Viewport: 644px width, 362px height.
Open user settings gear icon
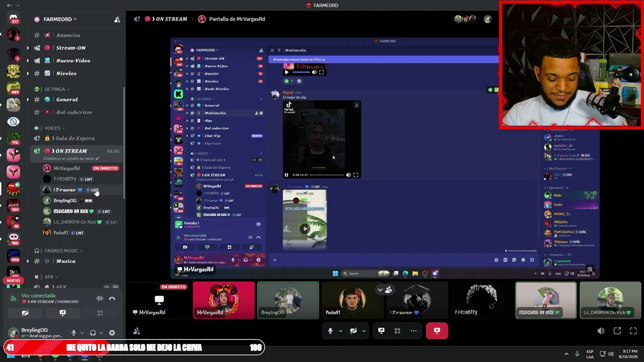tap(112, 333)
